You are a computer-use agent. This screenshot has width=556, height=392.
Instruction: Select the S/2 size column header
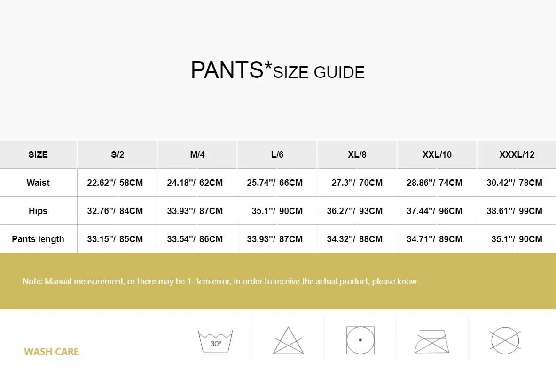point(117,154)
